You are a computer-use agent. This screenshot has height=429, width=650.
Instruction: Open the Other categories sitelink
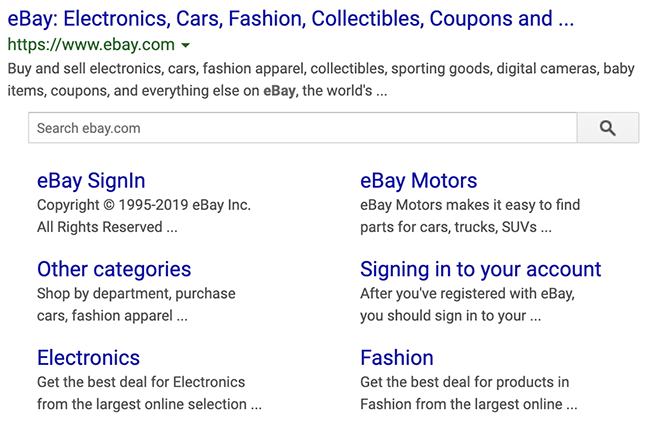click(114, 269)
